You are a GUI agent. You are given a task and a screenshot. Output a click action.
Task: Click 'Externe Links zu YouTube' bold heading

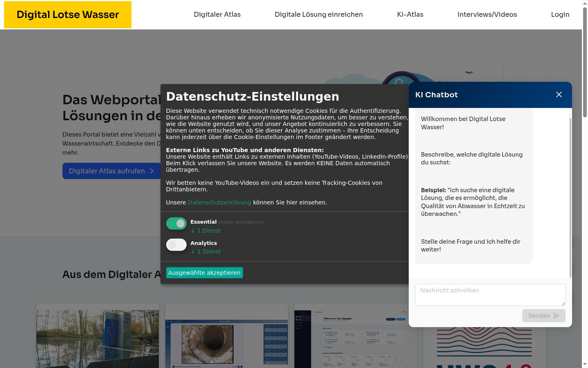pyautogui.click(x=245, y=150)
